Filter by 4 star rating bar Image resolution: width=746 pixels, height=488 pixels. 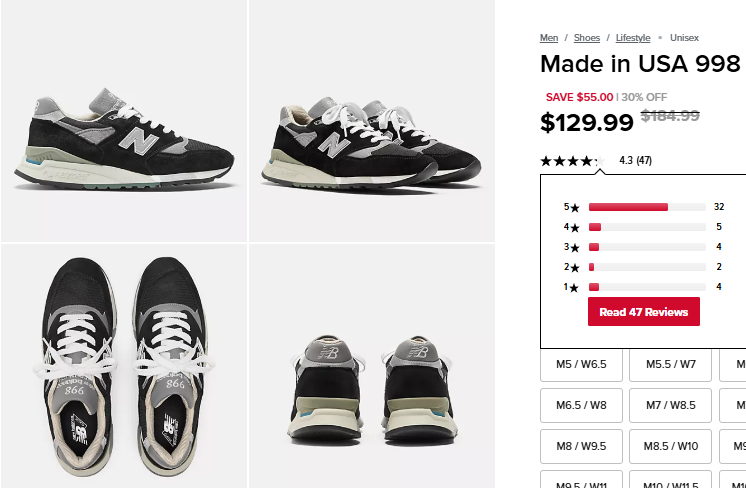point(647,227)
